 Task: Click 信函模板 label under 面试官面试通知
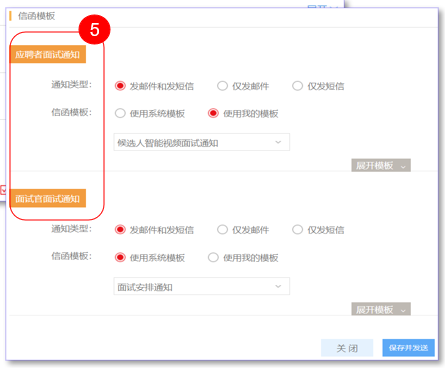point(71,256)
